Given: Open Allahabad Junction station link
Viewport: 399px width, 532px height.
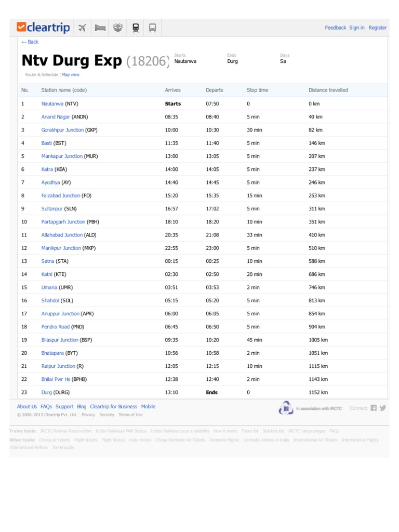Looking at the screenshot, I should (62, 235).
